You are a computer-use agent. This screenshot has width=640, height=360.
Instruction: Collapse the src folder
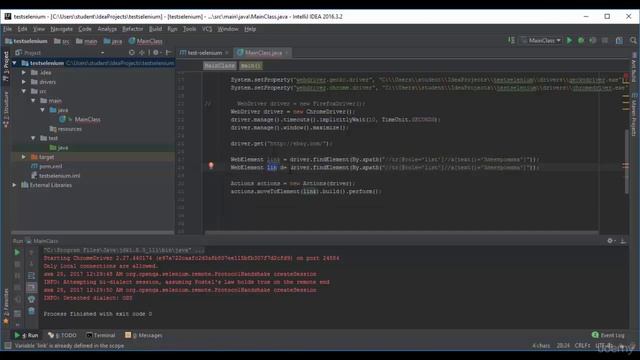(24, 91)
